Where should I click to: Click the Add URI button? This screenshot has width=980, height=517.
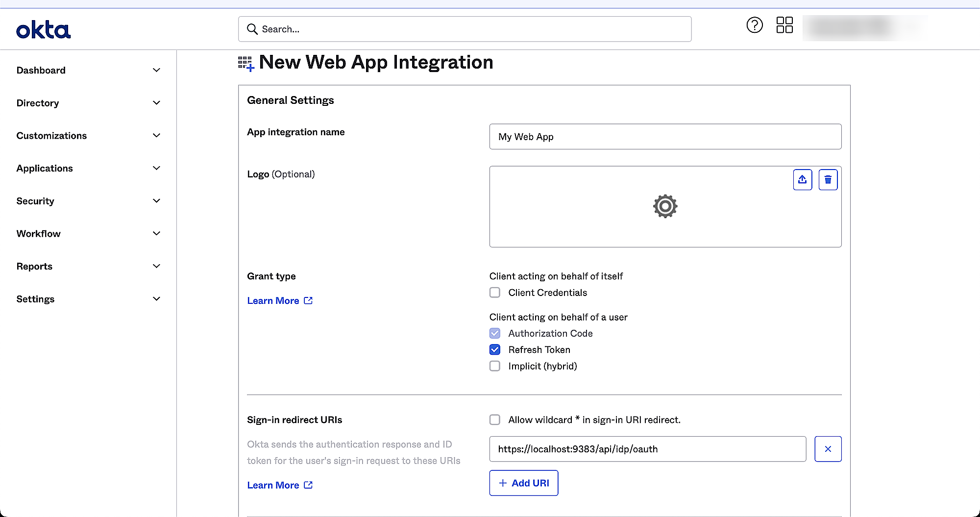point(523,483)
